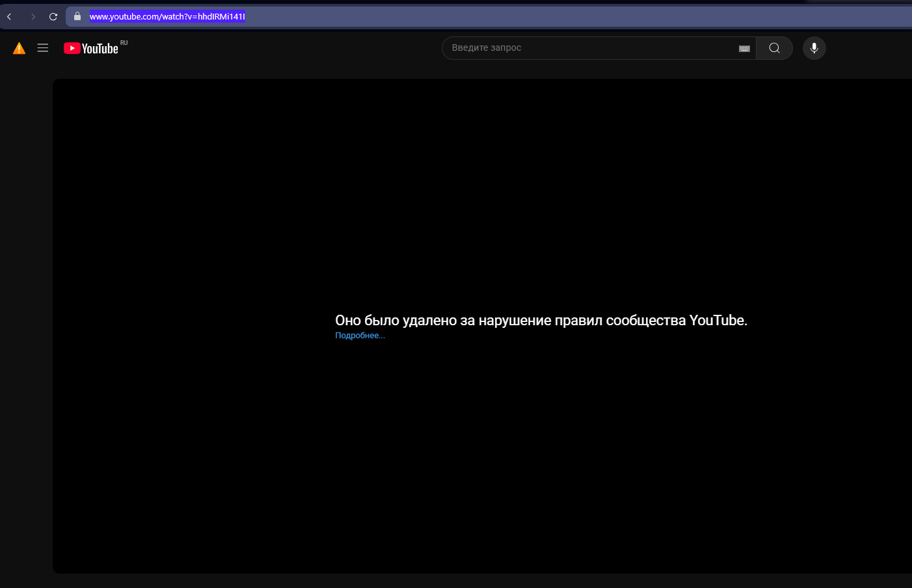Go back with the browser back arrow
912x588 pixels.
tap(9, 17)
